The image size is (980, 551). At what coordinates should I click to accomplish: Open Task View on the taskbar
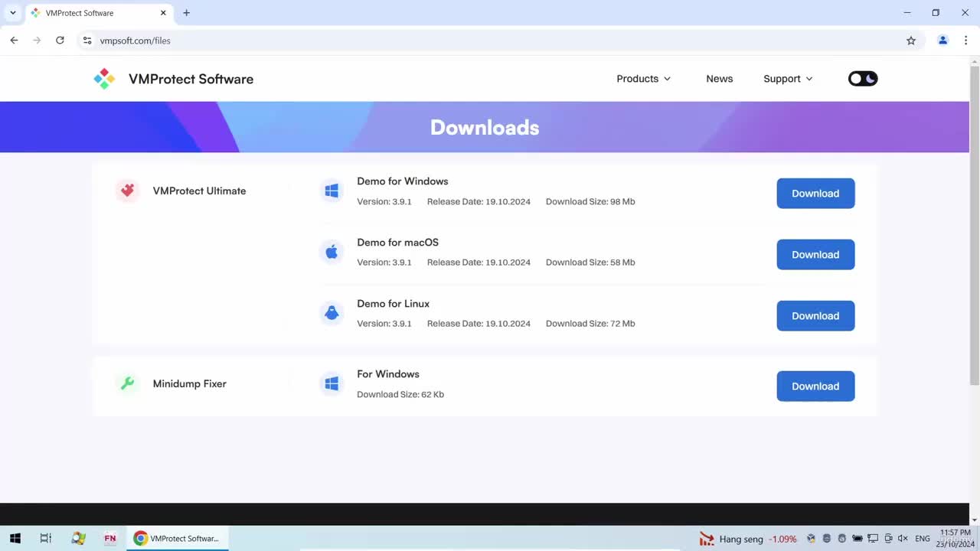(45, 539)
